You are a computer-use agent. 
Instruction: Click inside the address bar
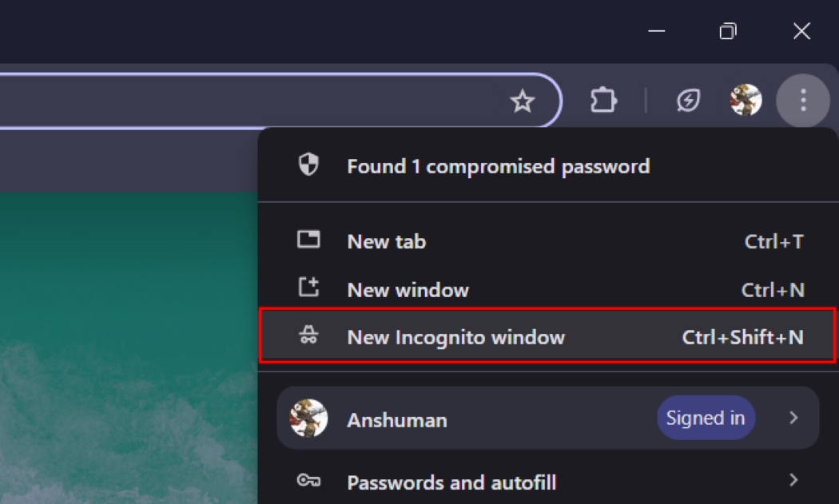(x=240, y=101)
